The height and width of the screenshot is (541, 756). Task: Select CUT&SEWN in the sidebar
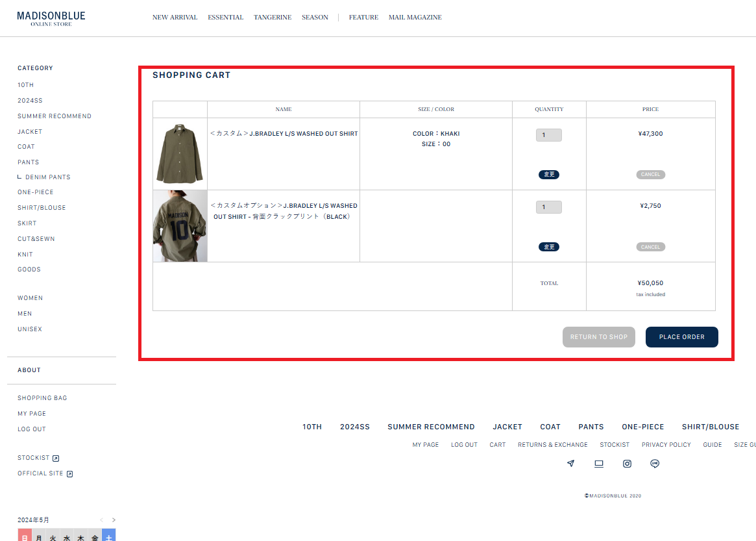[36, 238]
